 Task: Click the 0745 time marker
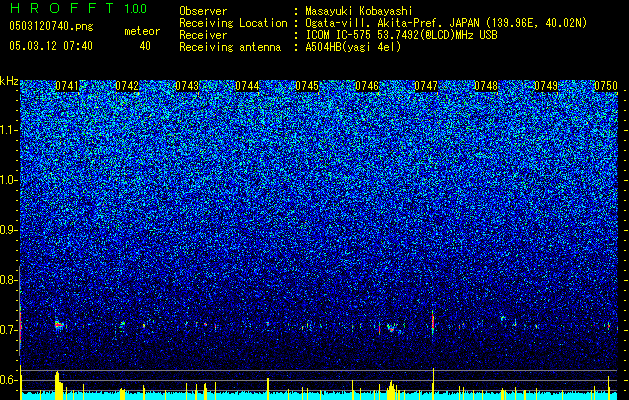(x=307, y=86)
